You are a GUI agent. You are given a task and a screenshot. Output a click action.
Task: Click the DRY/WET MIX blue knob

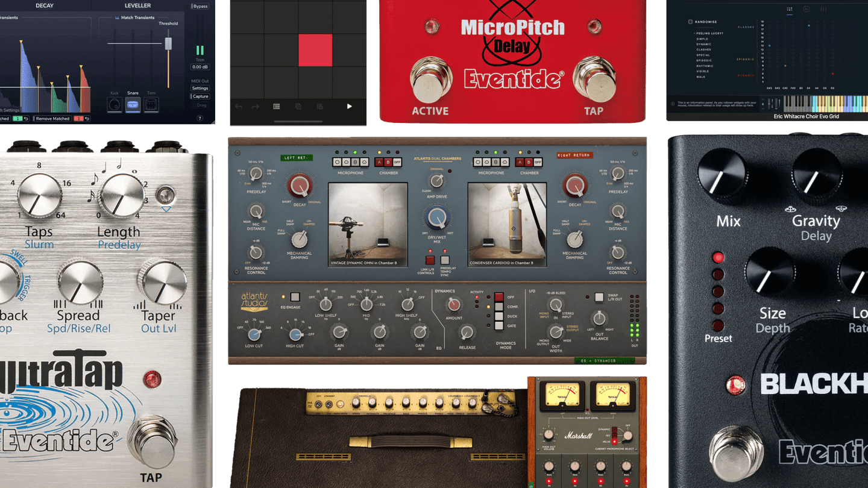pyautogui.click(x=438, y=217)
